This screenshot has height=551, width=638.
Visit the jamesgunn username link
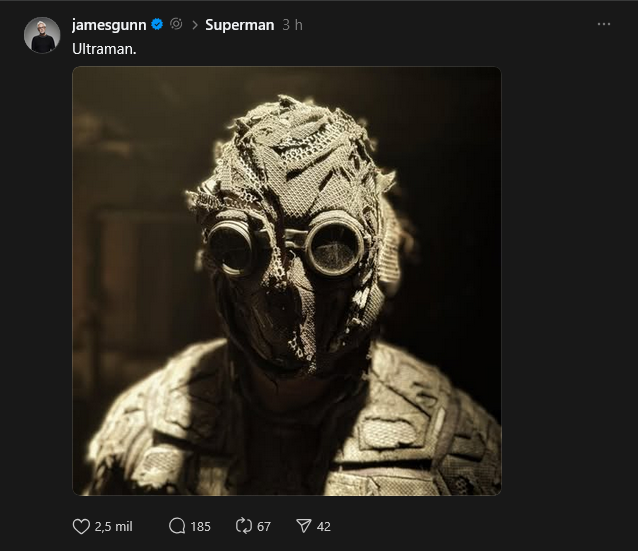(x=109, y=25)
